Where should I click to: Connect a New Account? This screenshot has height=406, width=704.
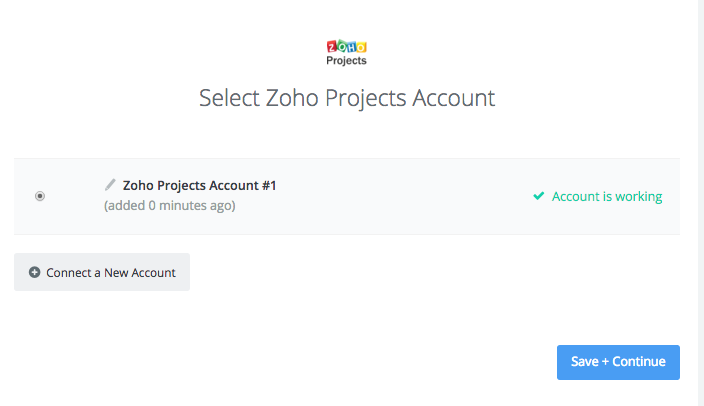point(102,272)
